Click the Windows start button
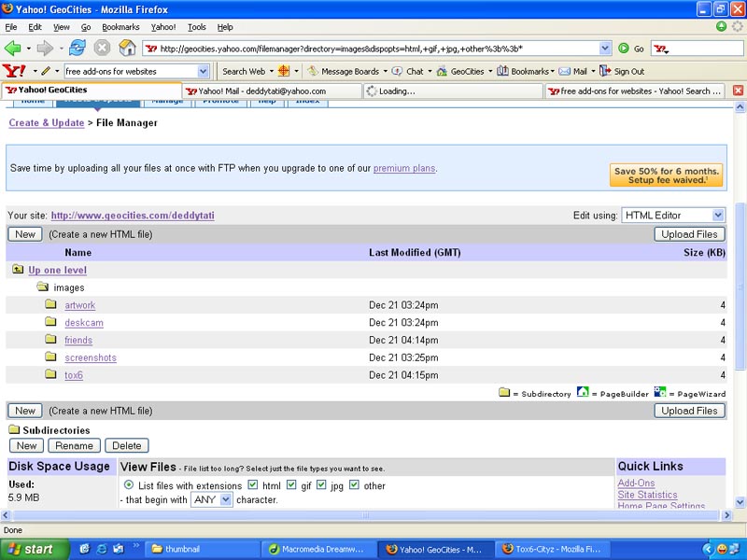Screen dimensions: 747x560 click(35, 549)
